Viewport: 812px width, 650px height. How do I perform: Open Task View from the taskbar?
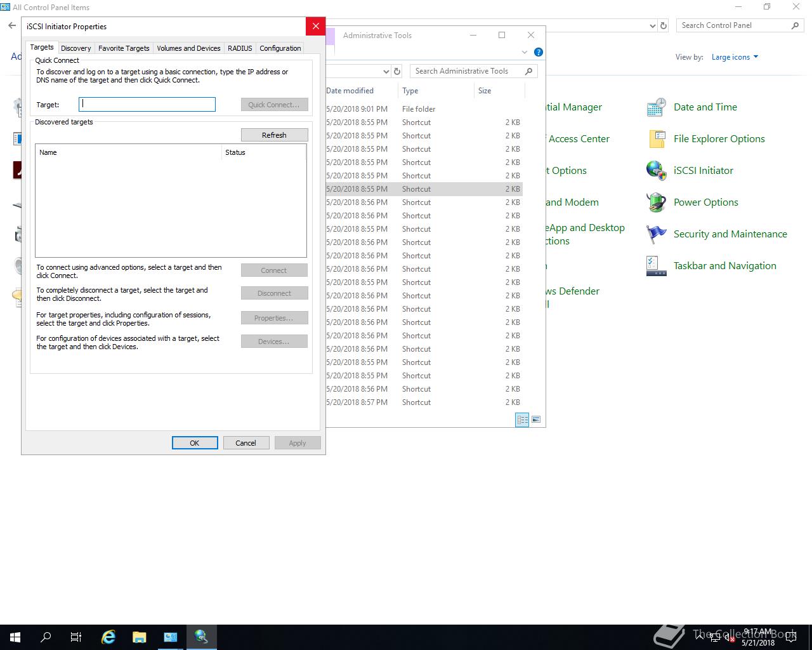tap(76, 637)
